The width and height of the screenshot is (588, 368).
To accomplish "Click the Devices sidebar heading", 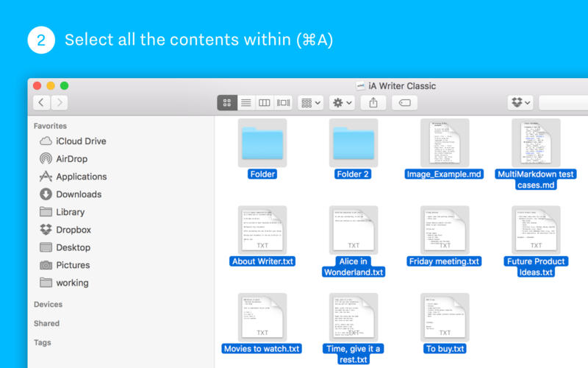I will pyautogui.click(x=48, y=304).
